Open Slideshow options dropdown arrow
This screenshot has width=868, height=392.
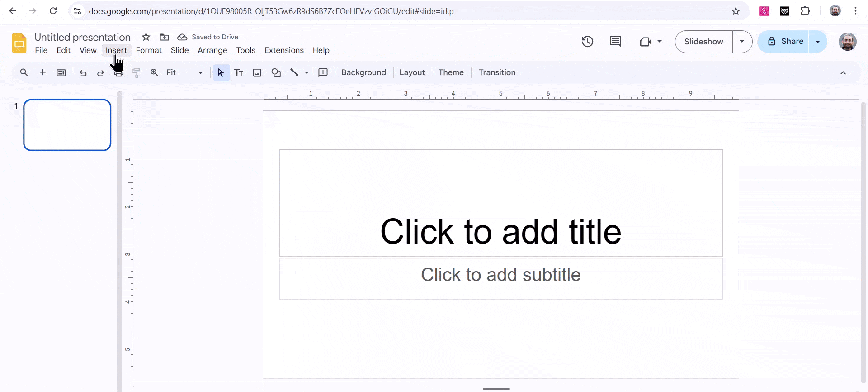(742, 42)
